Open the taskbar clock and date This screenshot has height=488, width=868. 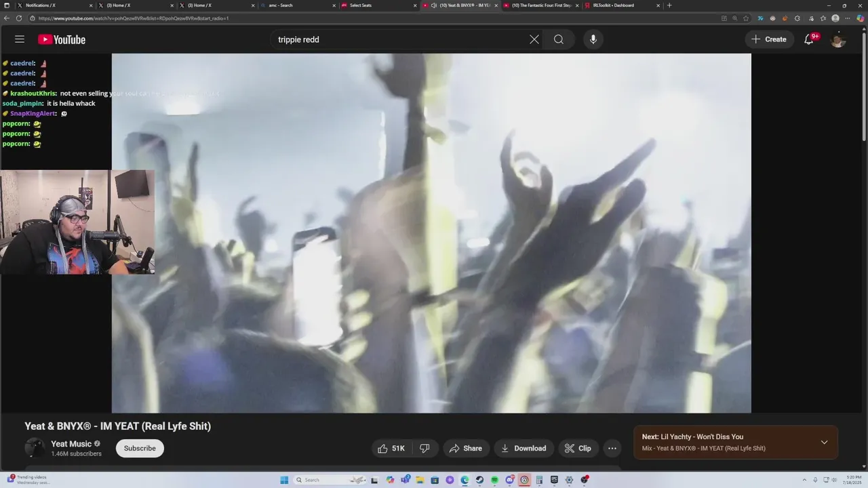(x=853, y=480)
